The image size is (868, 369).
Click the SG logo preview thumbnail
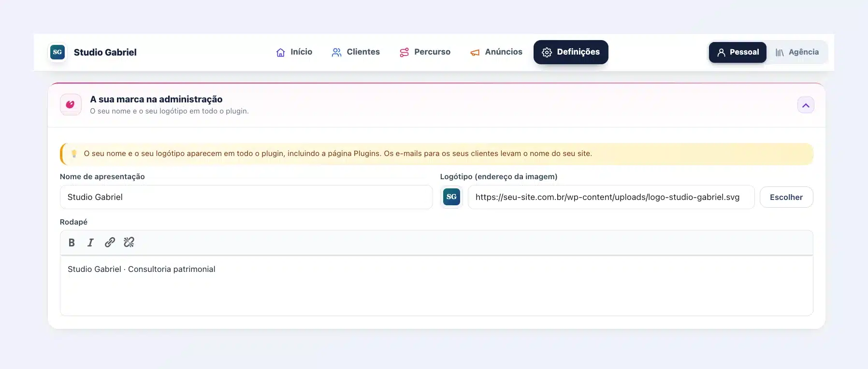tap(451, 197)
